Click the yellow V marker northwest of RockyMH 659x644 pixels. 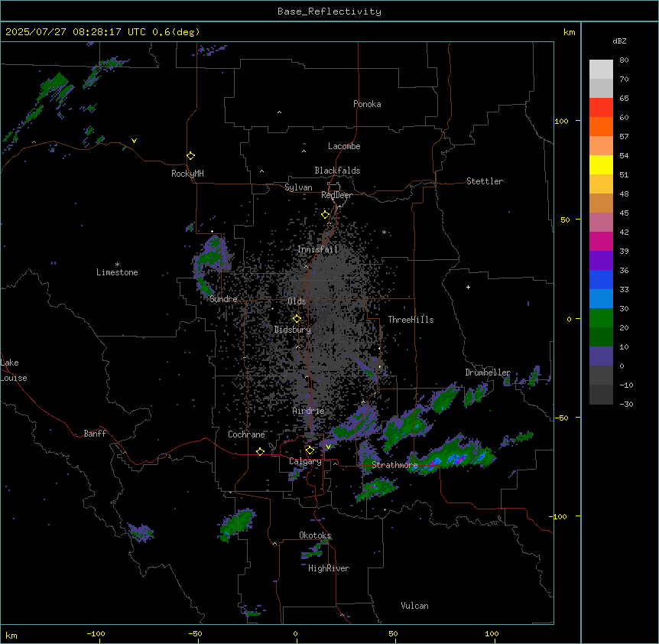tap(134, 141)
